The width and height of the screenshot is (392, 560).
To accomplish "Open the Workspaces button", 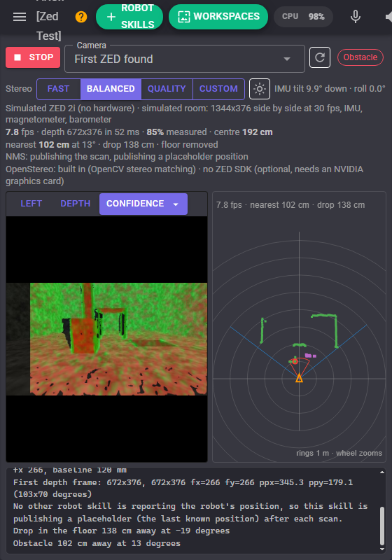I will click(218, 17).
